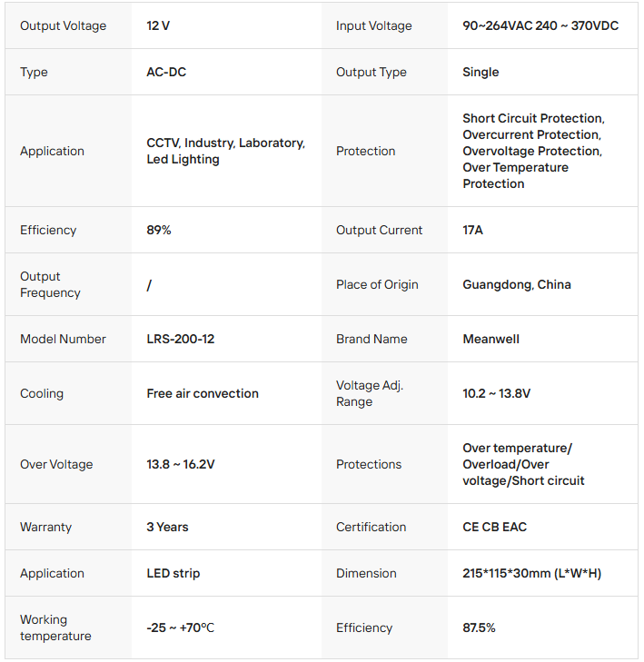Viewport: 644px width, 662px height.
Task: Select the 215*115*30mm dimension value
Action: [531, 573]
